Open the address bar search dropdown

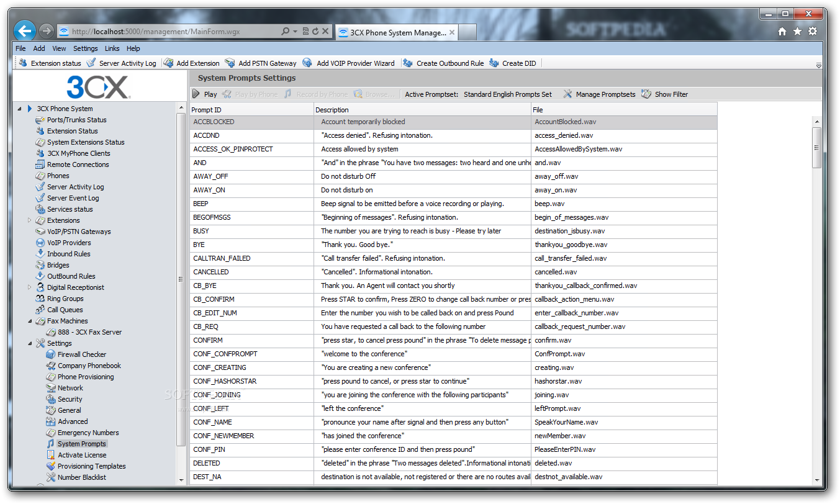tap(294, 31)
